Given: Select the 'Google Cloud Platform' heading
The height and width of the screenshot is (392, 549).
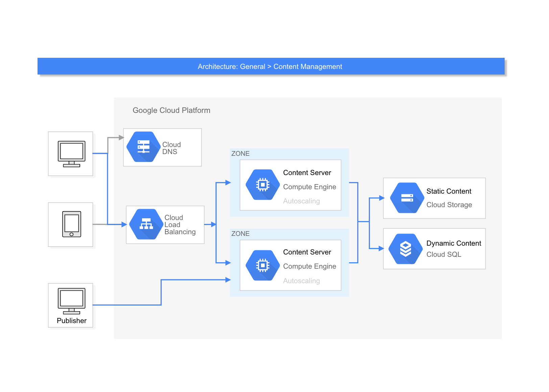Looking at the screenshot, I should click(171, 111).
